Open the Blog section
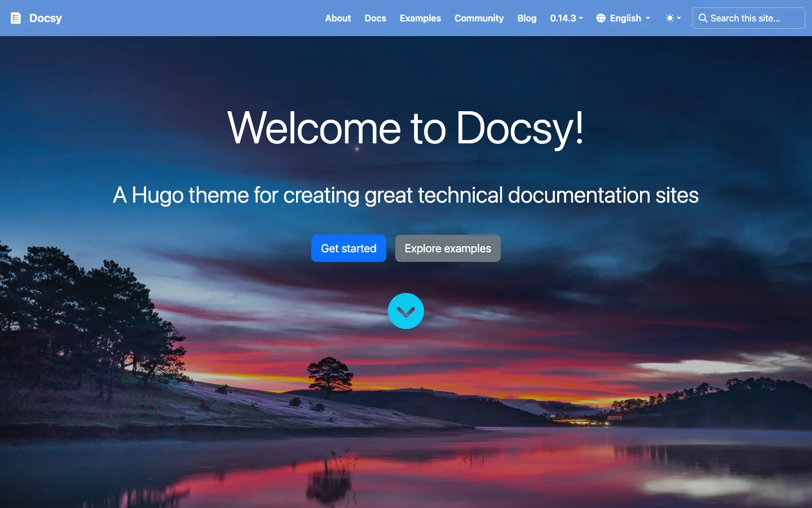Viewport: 812px width, 508px height. coord(527,18)
